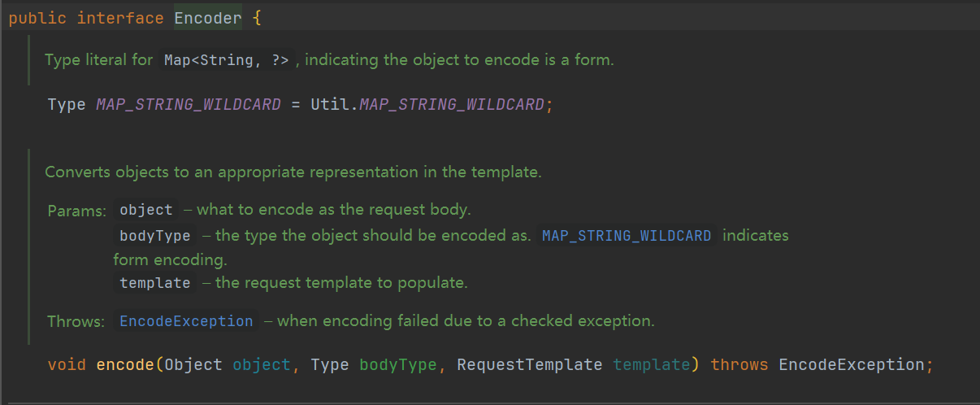Viewport: 980px width, 405px height.
Task: Click the Util class reference
Action: [330, 105]
